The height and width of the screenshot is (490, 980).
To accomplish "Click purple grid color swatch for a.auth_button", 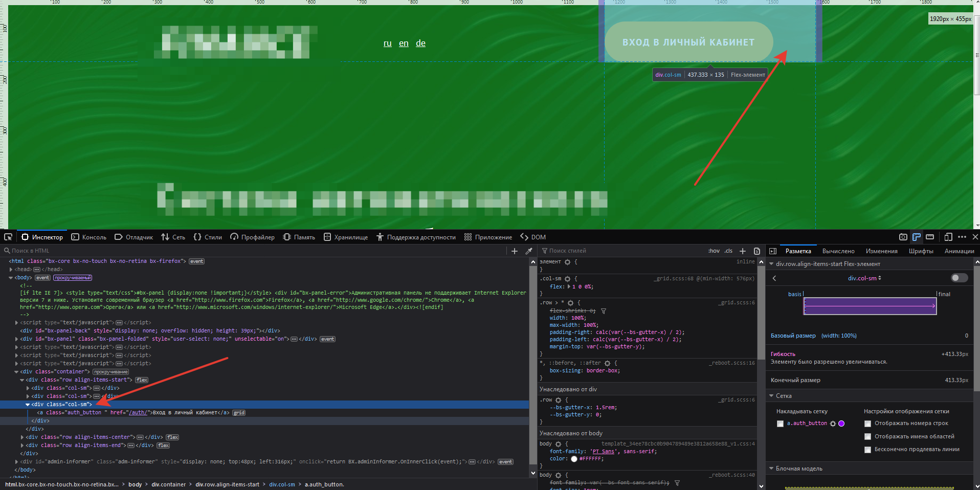I will (x=841, y=424).
